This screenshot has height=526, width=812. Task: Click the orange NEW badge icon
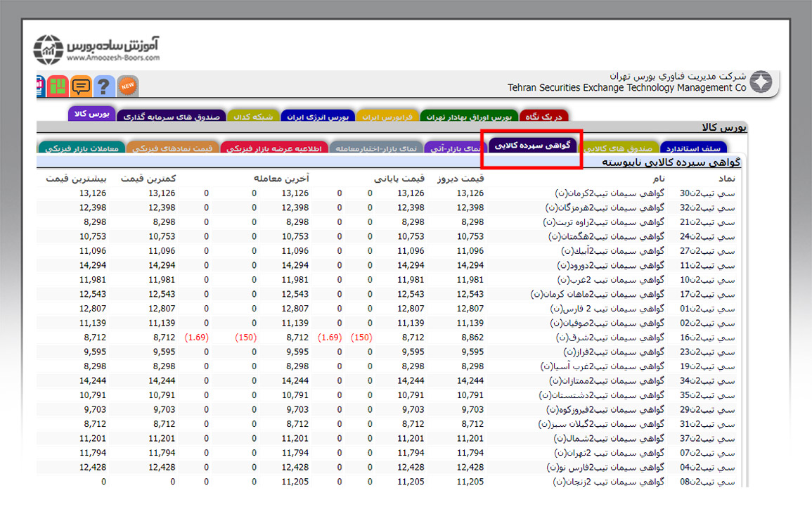[x=127, y=86]
